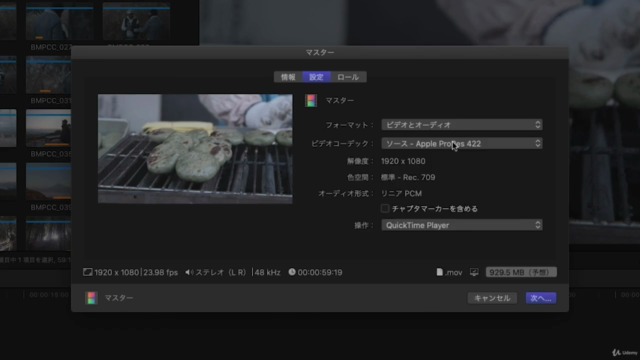Click the リニア PCM audio value

click(401, 193)
